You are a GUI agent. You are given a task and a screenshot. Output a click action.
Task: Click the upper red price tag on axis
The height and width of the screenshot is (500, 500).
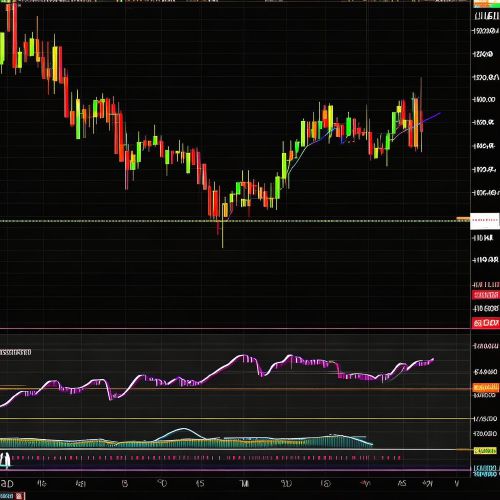click(486, 295)
